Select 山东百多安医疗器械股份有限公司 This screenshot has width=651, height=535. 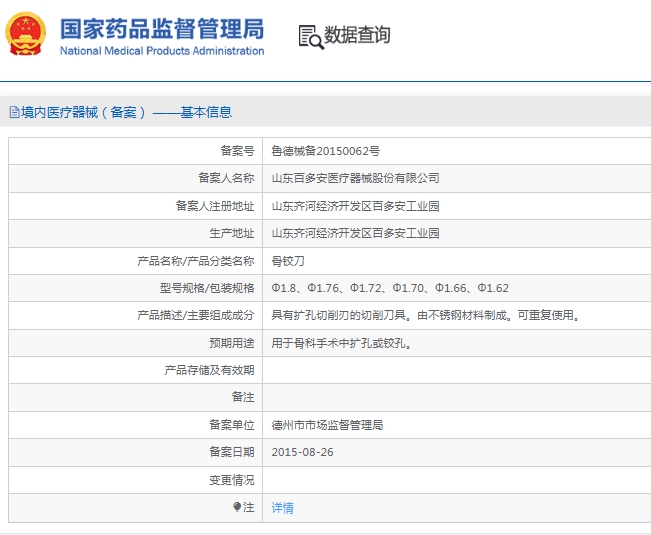click(355, 178)
